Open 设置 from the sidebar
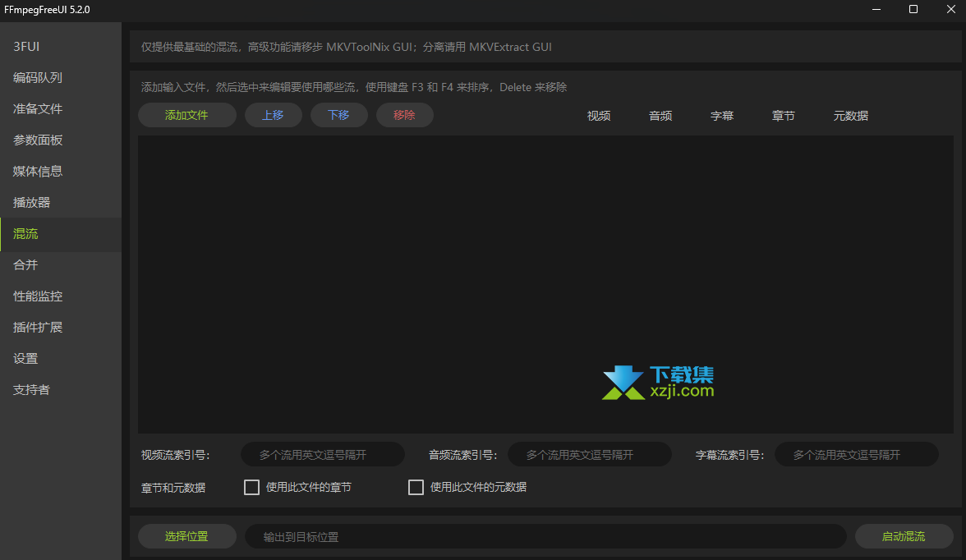This screenshot has width=966, height=560. coord(61,359)
